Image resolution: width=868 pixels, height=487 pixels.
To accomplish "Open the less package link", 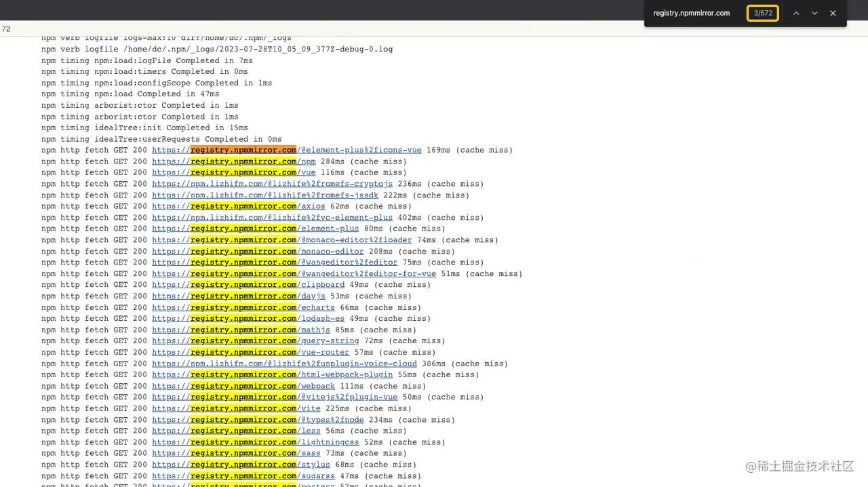I will coord(236,431).
